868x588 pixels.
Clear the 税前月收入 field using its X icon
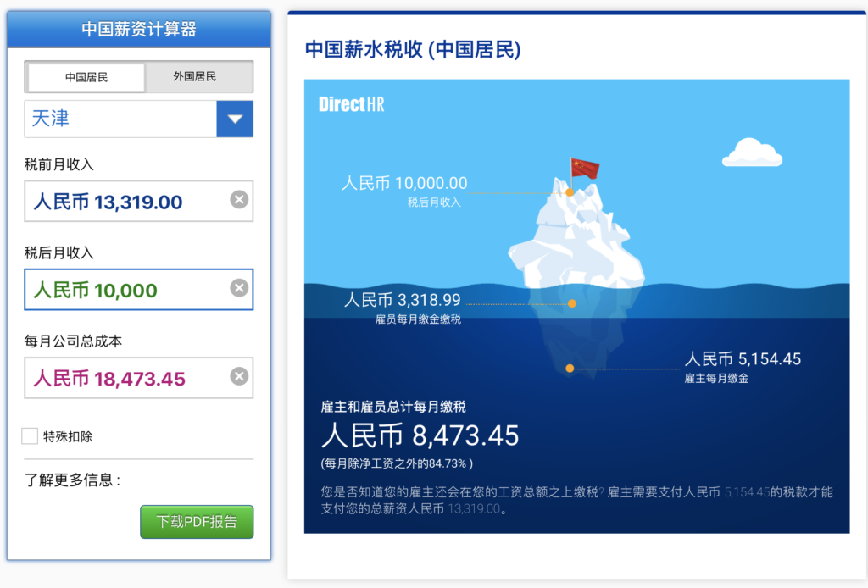point(239,201)
